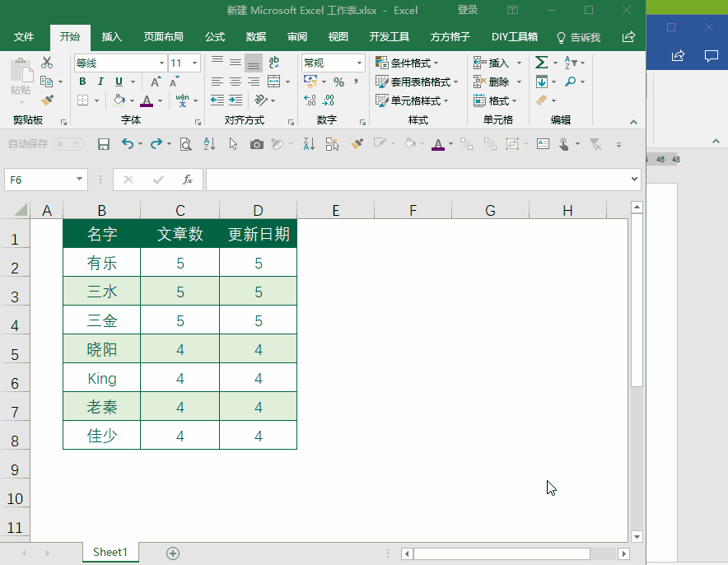Click the AutoSum sigma icon
Screen dimensions: 728x565
pyautogui.click(x=541, y=63)
